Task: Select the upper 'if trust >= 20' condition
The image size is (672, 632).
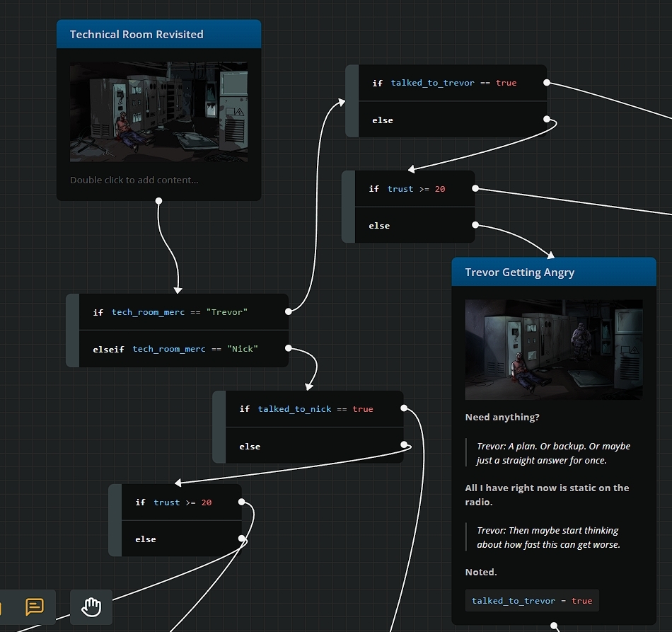Action: (x=415, y=189)
